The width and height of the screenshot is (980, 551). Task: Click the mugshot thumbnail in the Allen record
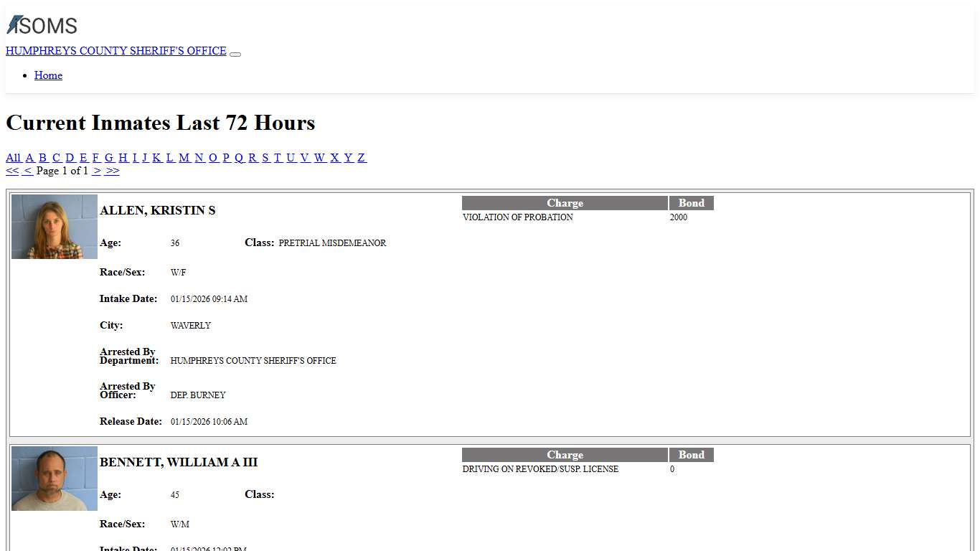pos(55,227)
